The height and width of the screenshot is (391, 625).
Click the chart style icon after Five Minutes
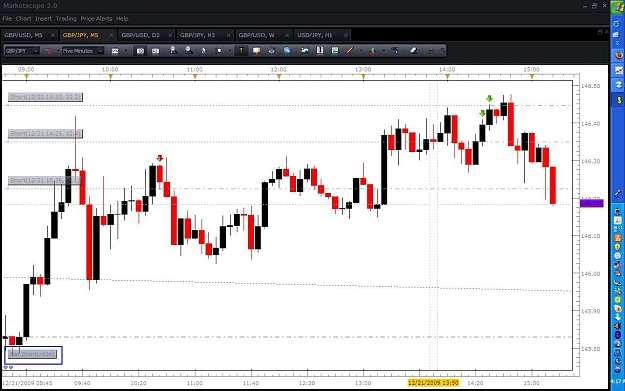tap(115, 51)
